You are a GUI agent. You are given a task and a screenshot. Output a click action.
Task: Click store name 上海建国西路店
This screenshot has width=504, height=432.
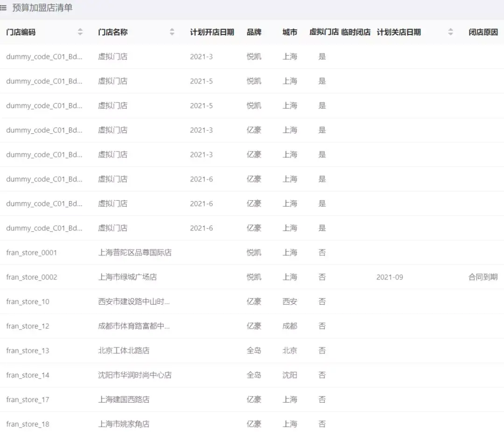(124, 399)
